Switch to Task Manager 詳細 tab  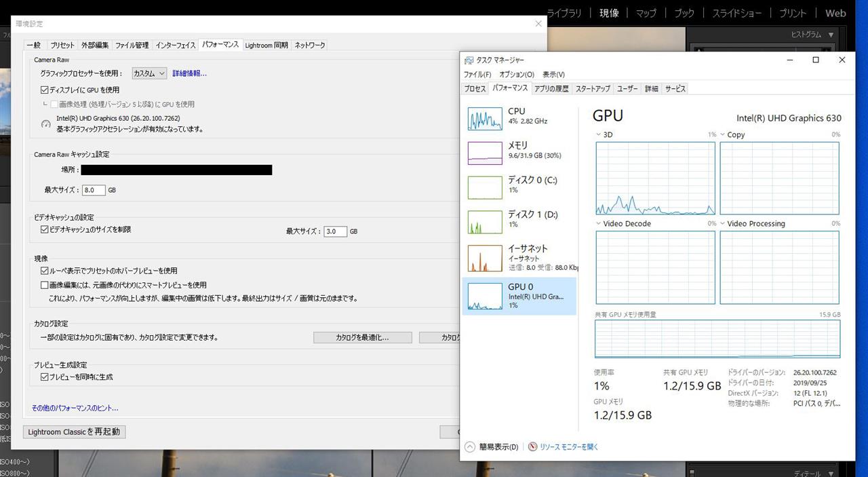pos(652,89)
